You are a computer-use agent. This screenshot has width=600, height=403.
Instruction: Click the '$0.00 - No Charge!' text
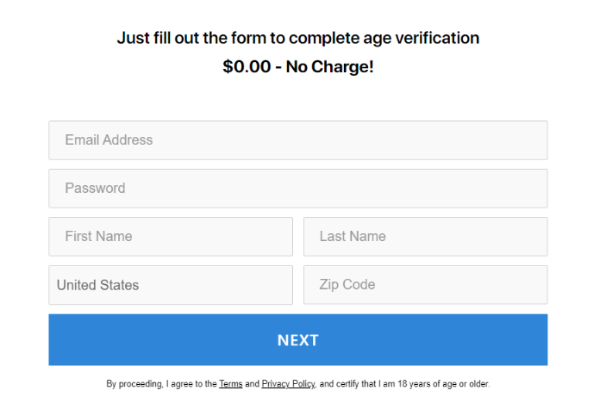[298, 67]
